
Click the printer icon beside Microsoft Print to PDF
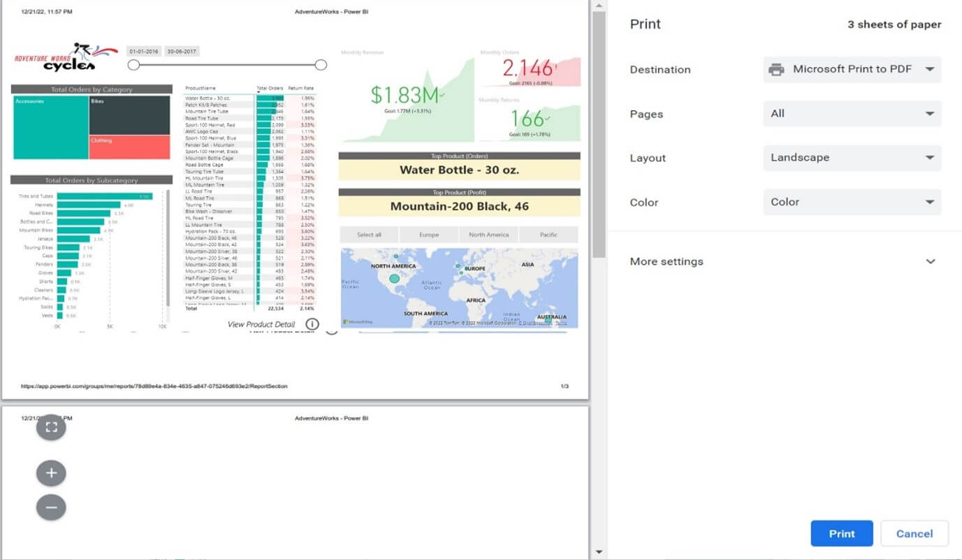[776, 69]
